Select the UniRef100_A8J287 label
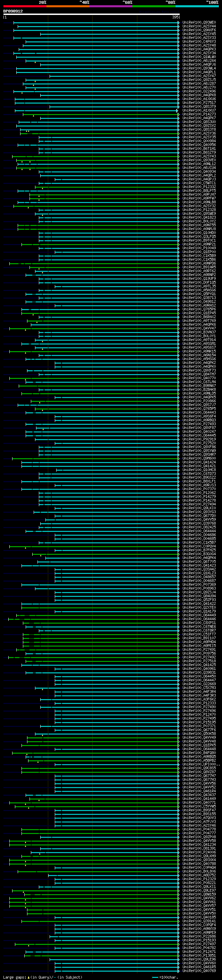Image resolution: width=222 pixels, height=980 pixels. click(x=199, y=84)
